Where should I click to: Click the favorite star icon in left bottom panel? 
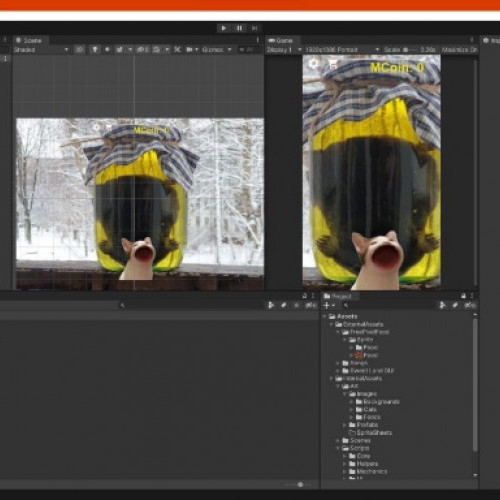point(296,305)
